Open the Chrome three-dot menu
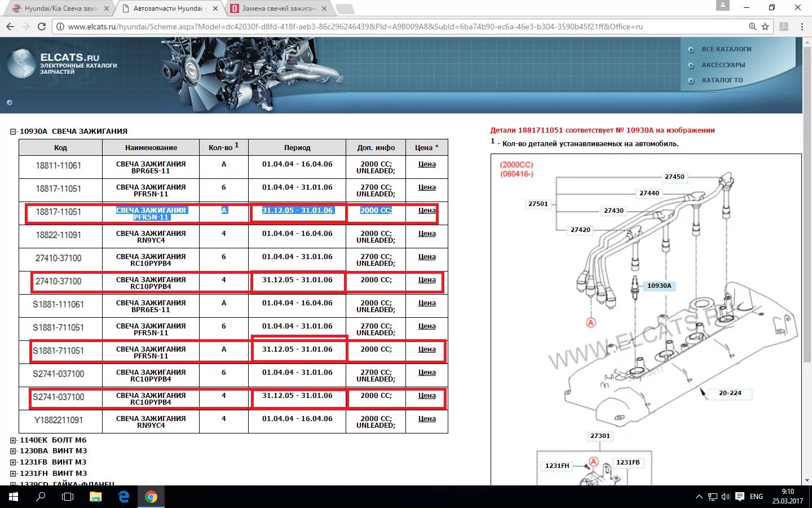 pyautogui.click(x=802, y=27)
